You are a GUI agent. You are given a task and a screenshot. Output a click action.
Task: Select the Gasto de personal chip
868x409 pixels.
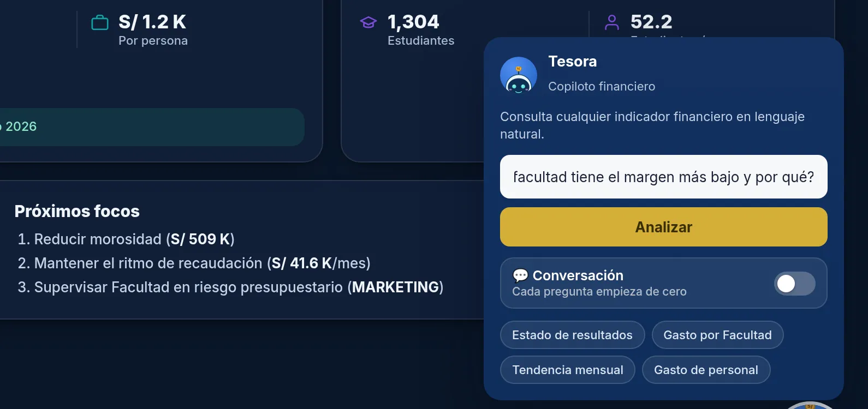click(x=706, y=370)
